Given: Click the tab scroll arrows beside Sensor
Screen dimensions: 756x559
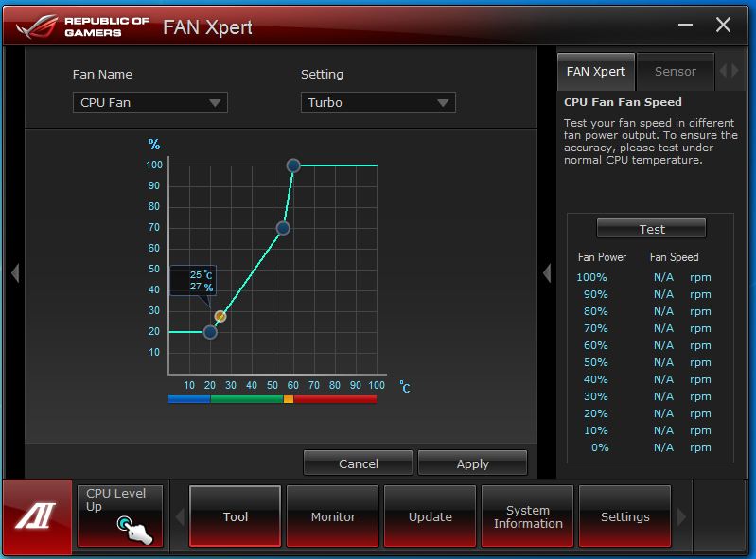Looking at the screenshot, I should [x=729, y=71].
